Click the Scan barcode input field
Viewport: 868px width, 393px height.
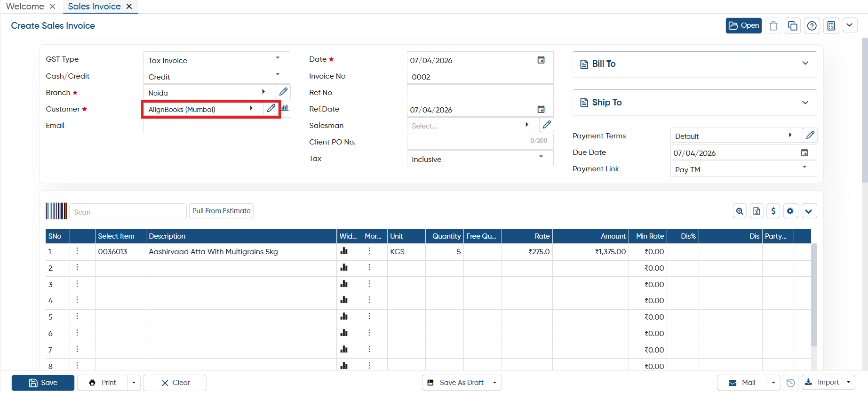[128, 212]
